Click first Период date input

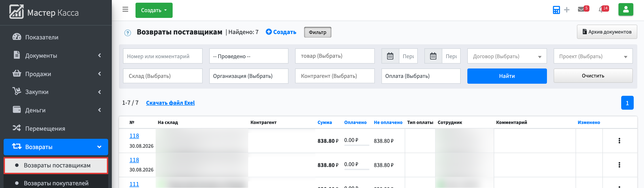[408, 56]
